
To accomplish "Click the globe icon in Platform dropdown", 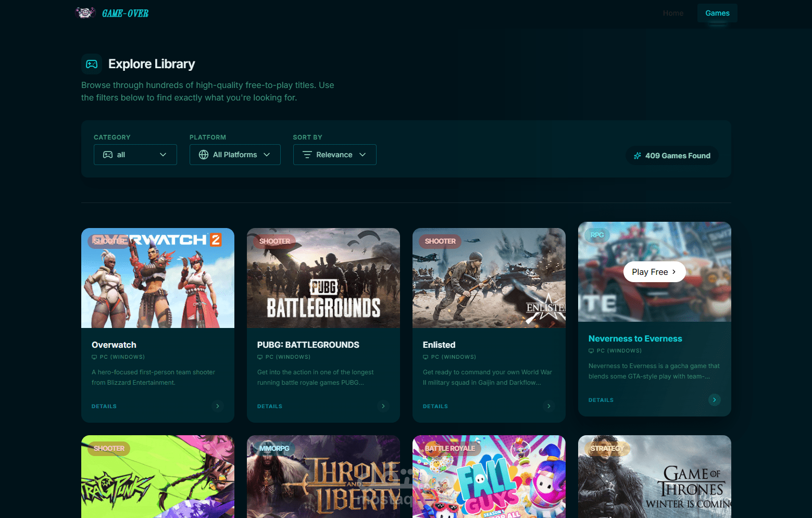I will [204, 155].
